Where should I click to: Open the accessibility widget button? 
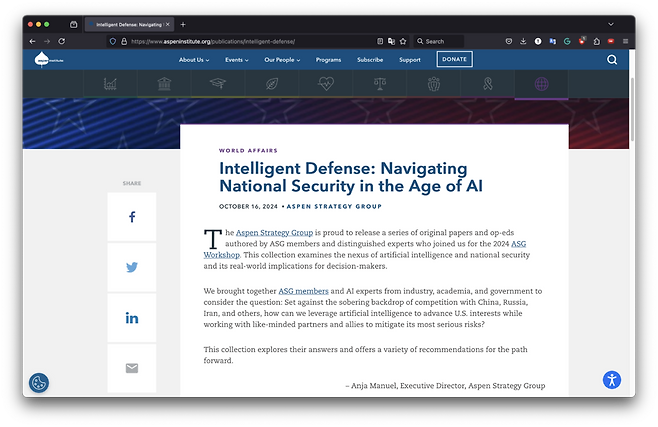(x=612, y=380)
